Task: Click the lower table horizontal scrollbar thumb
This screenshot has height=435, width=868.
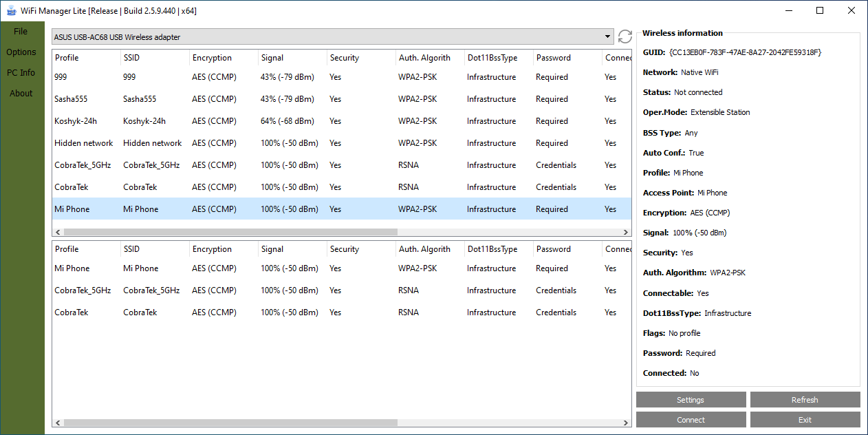Action: click(x=230, y=423)
